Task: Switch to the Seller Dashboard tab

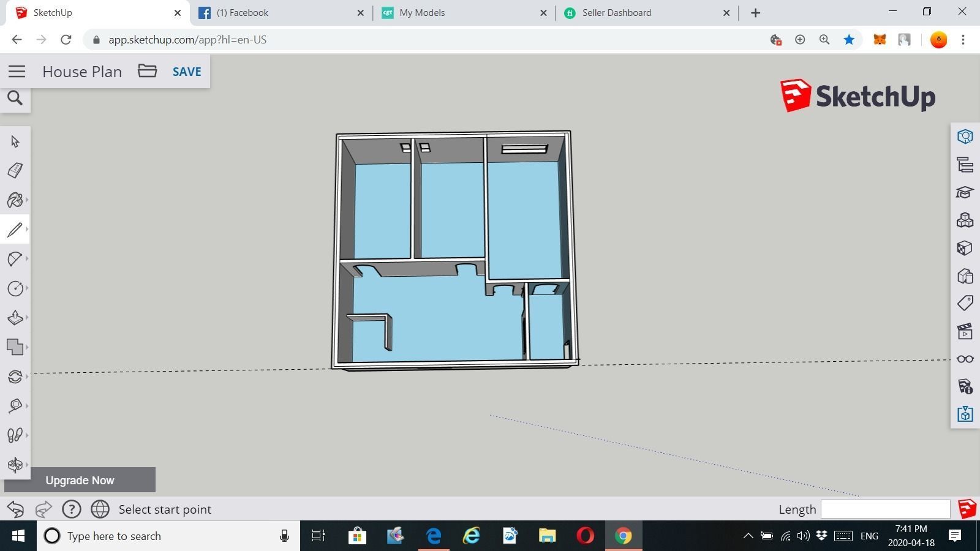Action: [647, 13]
